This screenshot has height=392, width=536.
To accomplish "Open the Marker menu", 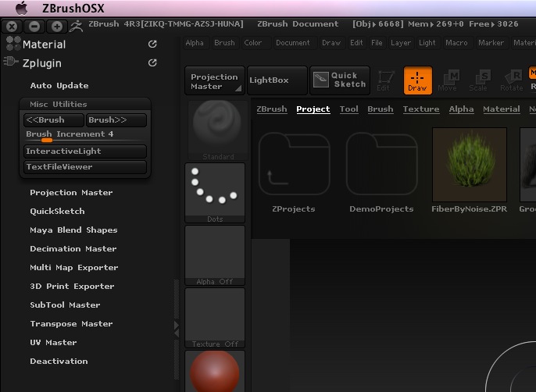I will coord(491,43).
